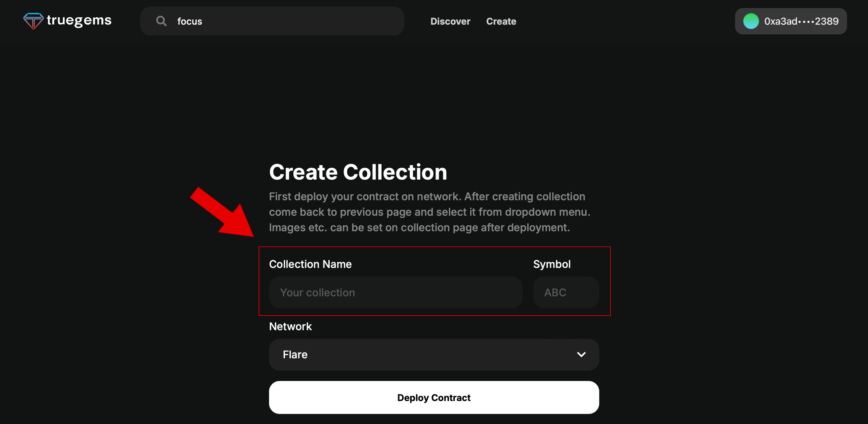Click the truegems wordmark text
This screenshot has height=424, width=868.
[x=79, y=20]
